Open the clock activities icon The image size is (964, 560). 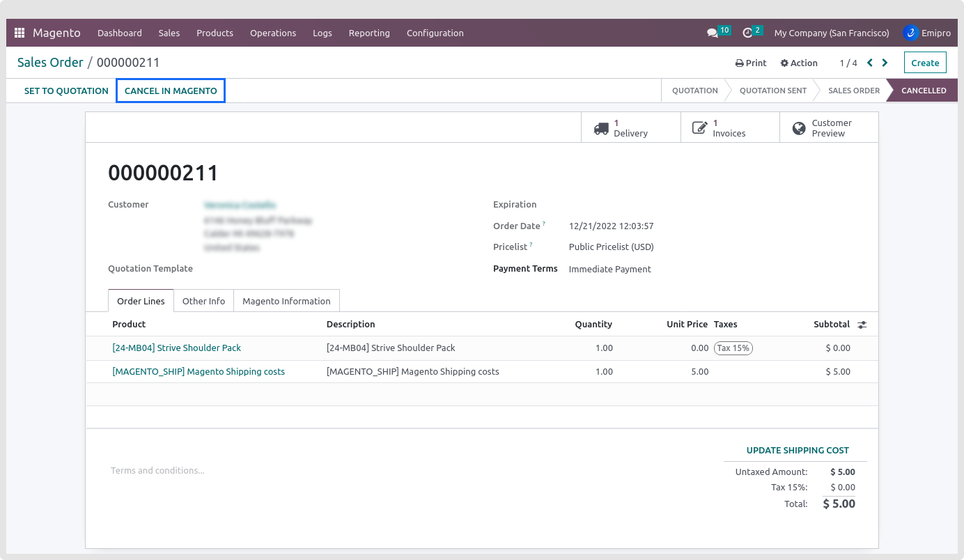tap(747, 33)
